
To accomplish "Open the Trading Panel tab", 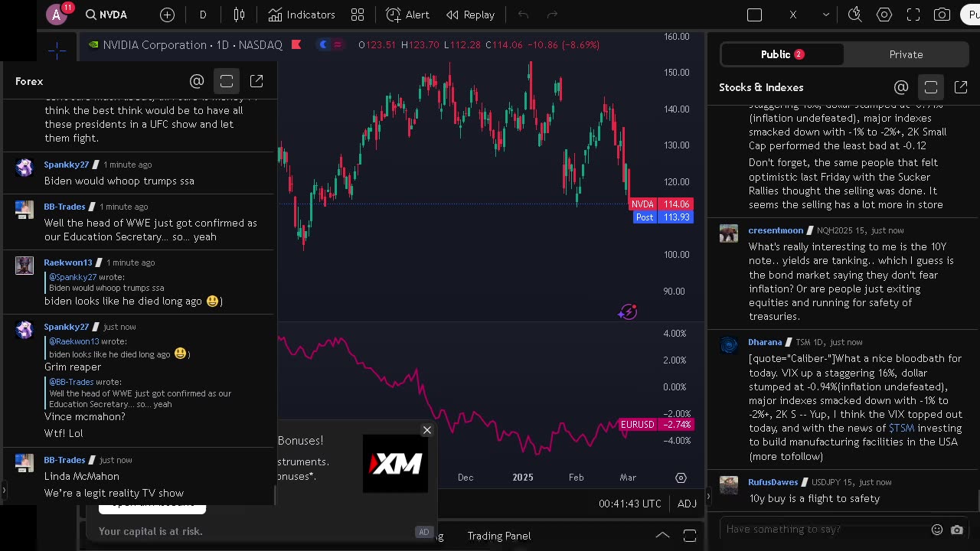I will coord(499,536).
